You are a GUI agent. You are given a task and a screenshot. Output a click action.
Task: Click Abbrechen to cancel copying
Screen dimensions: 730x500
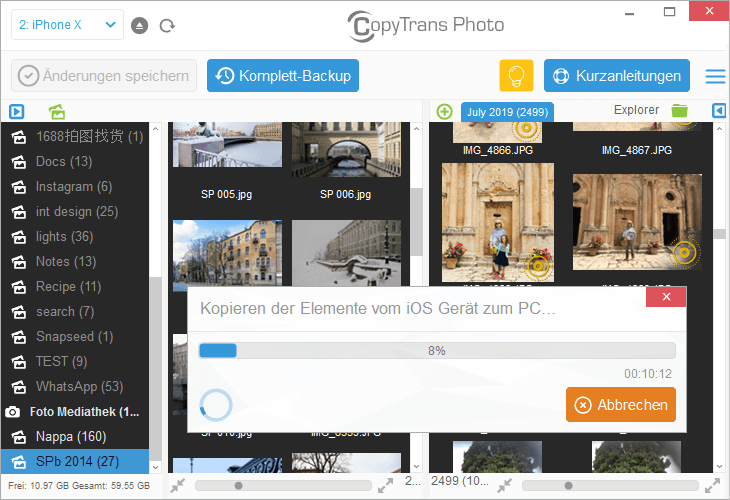pos(621,405)
